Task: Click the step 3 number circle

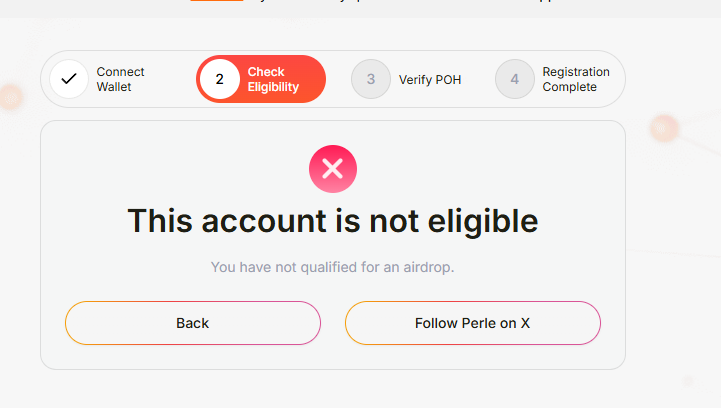Action: [x=371, y=79]
